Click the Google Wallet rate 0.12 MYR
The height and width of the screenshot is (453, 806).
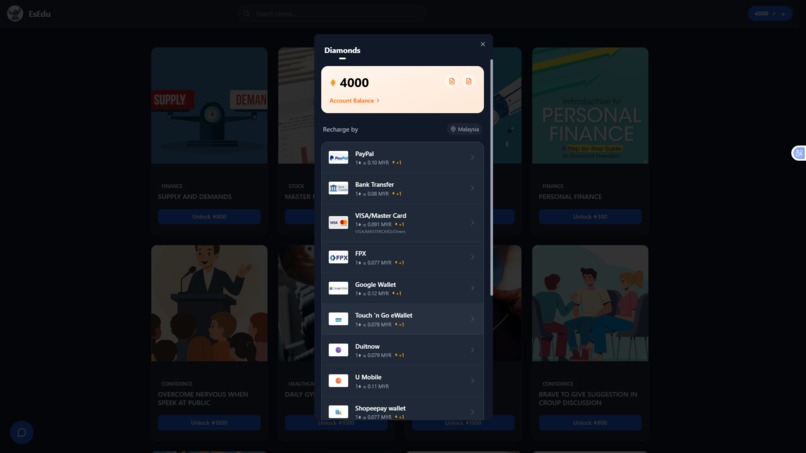point(372,294)
